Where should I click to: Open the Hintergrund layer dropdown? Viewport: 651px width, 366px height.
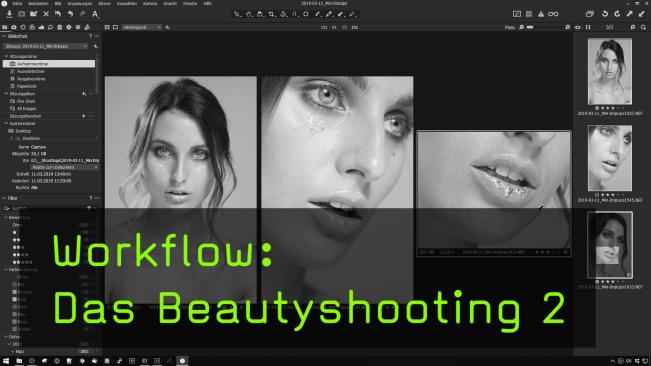142,27
